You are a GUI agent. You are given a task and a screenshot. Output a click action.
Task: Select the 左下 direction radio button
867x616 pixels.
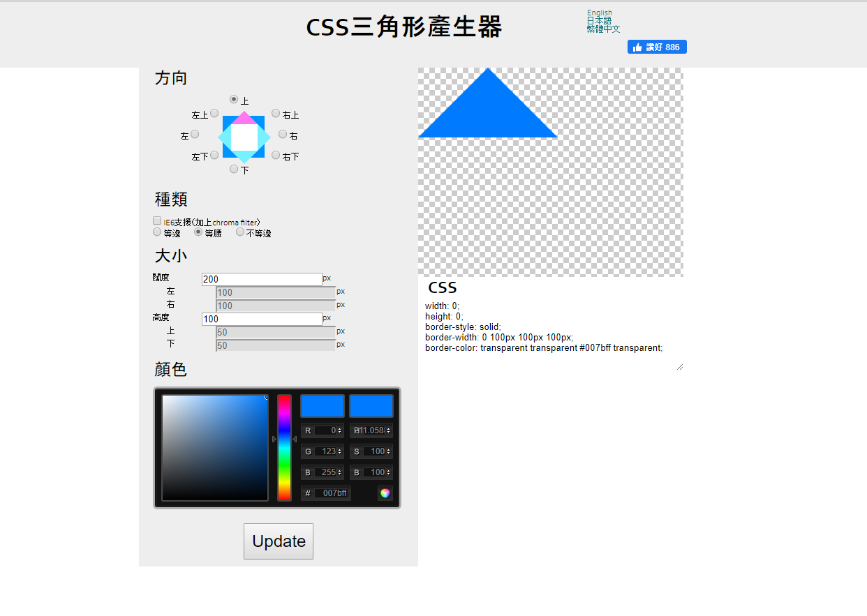tap(214, 155)
